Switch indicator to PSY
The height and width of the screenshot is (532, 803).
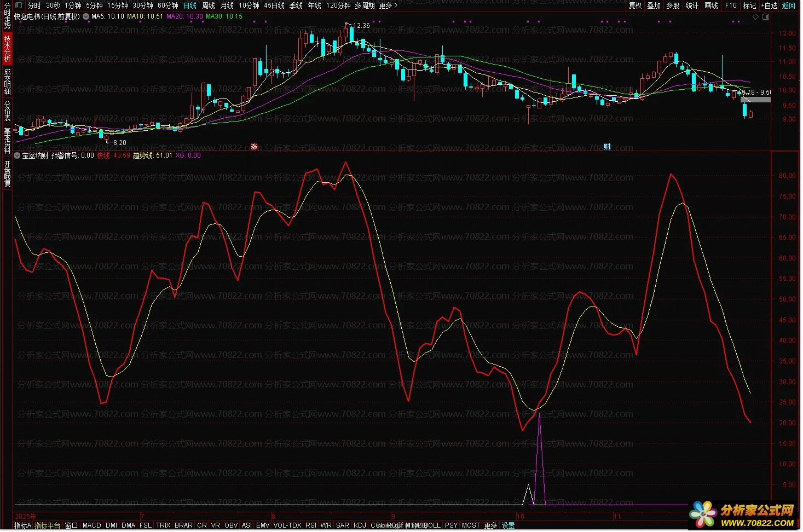[x=451, y=525]
